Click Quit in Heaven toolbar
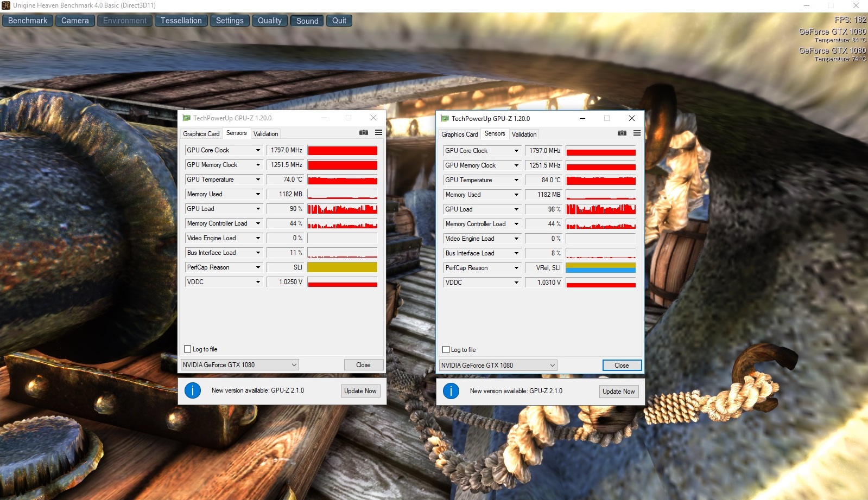This screenshot has height=500, width=868. [339, 21]
